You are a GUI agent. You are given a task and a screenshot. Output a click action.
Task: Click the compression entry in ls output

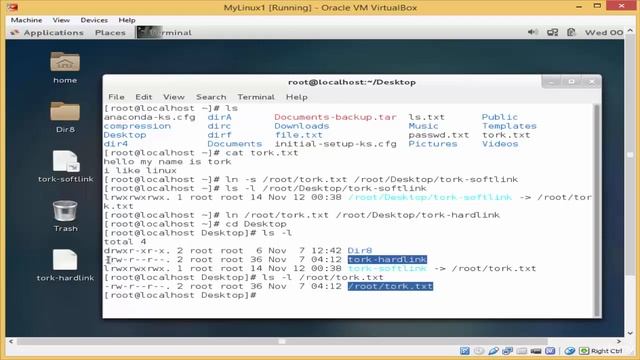click(137, 126)
